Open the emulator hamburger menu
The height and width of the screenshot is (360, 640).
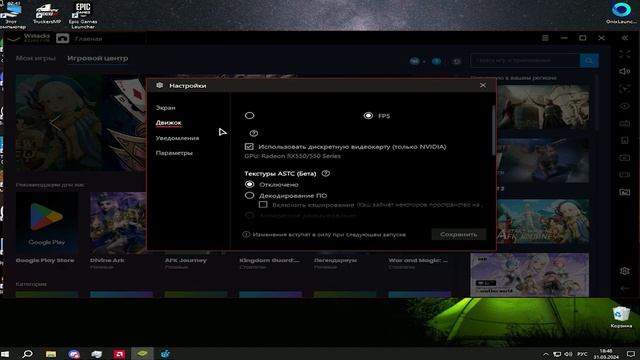point(545,38)
